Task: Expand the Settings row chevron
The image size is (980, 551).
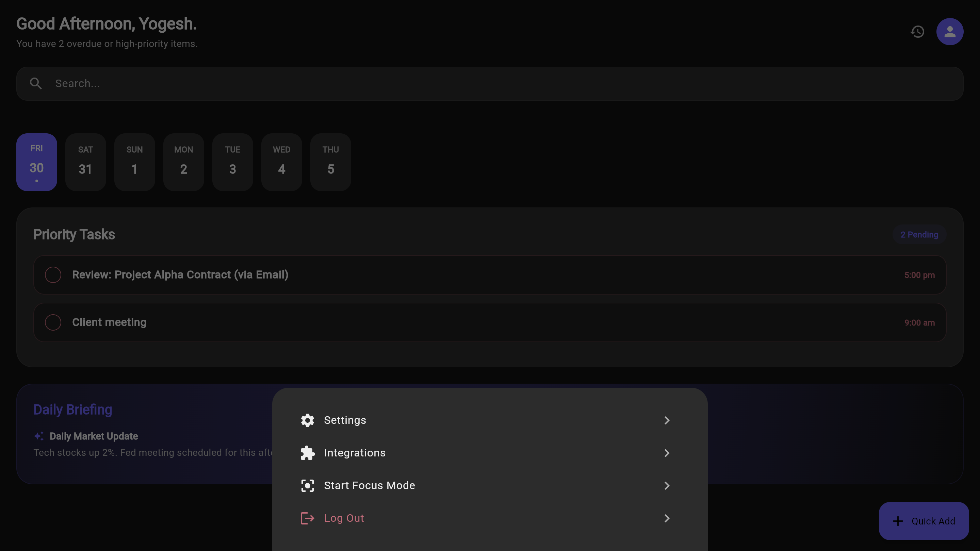Action: coord(667,420)
